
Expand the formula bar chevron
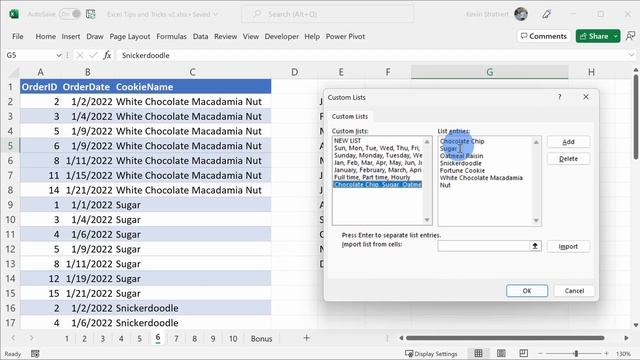pos(631,55)
